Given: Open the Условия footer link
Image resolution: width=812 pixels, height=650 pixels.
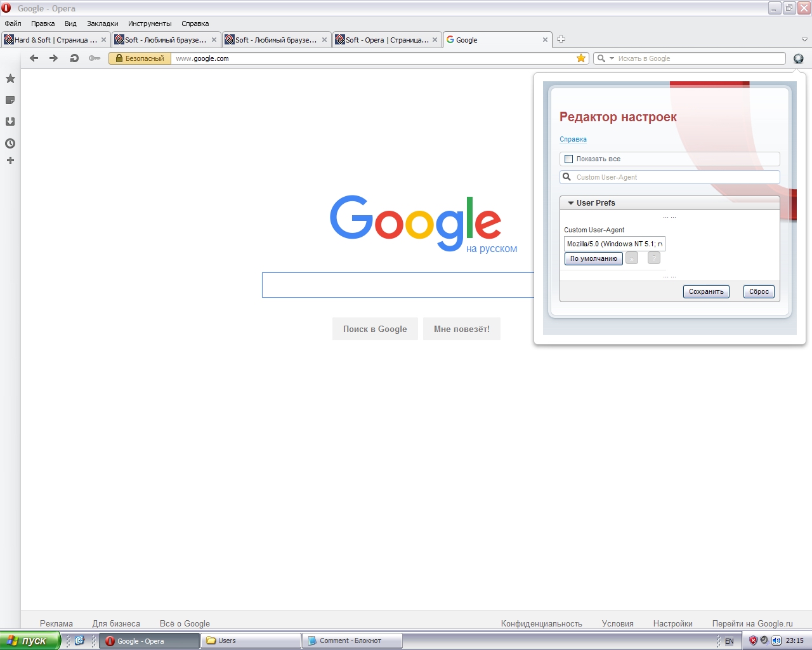Looking at the screenshot, I should pyautogui.click(x=618, y=623).
